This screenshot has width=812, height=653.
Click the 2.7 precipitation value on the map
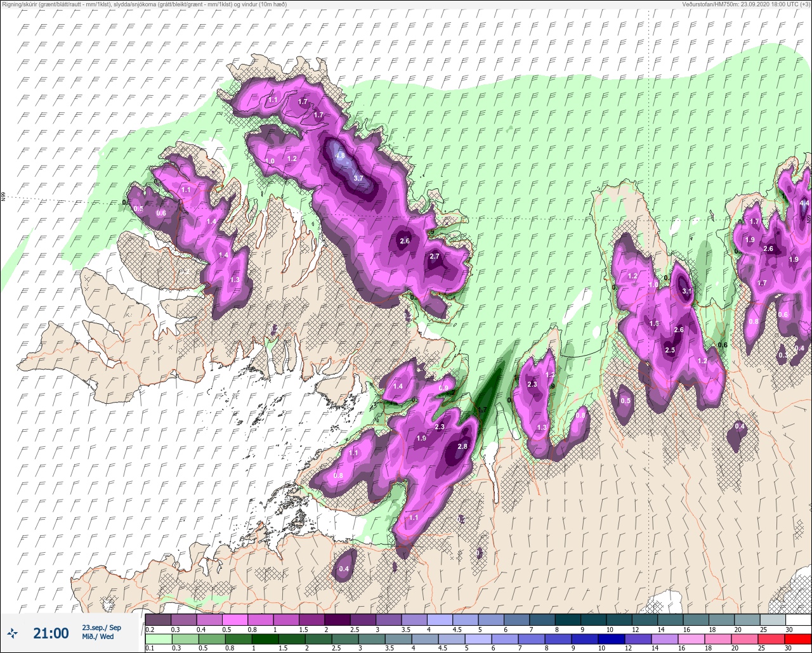[x=435, y=257]
